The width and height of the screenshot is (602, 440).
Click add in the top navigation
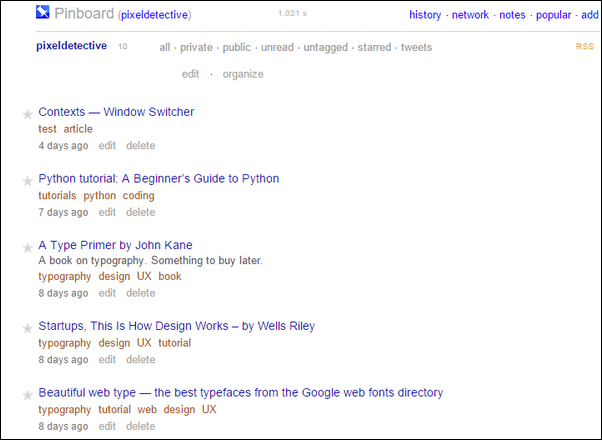click(590, 15)
